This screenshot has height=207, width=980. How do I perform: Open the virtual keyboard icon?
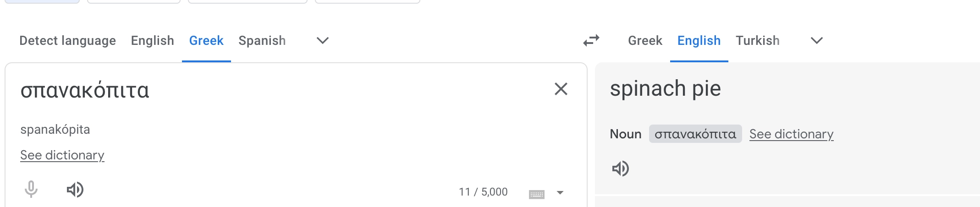[x=536, y=194]
